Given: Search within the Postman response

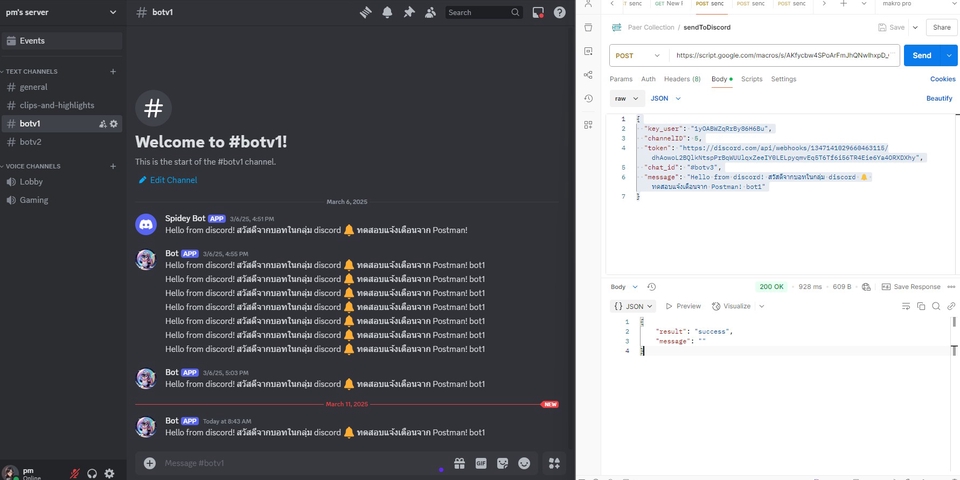Looking at the screenshot, I should tap(936, 306).
